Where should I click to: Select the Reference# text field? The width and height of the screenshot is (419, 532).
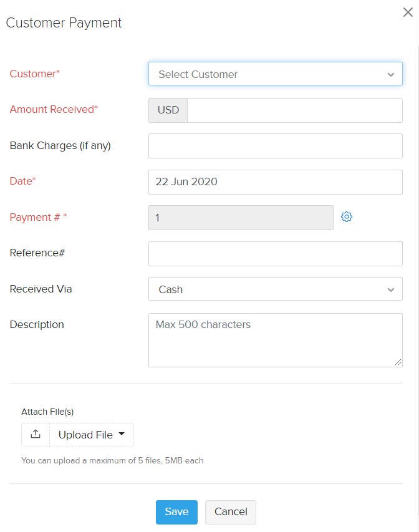click(276, 254)
